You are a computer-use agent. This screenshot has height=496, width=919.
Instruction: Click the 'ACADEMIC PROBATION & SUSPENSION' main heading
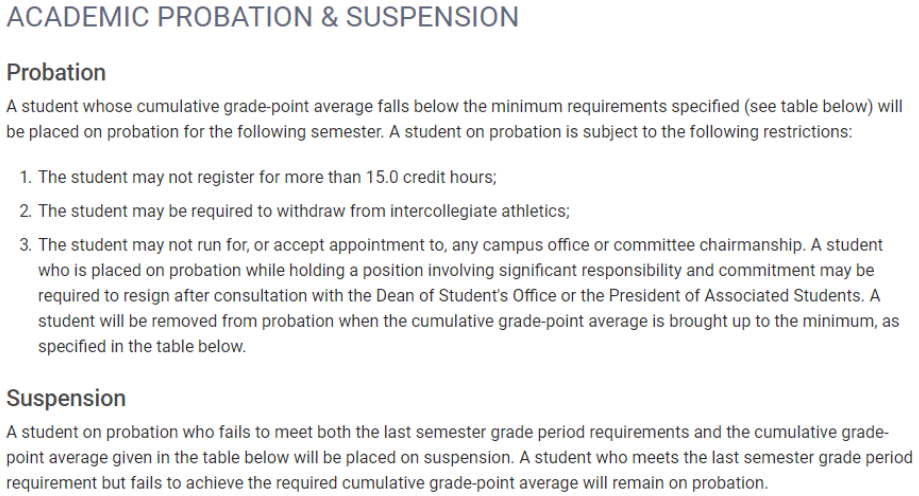point(262,18)
